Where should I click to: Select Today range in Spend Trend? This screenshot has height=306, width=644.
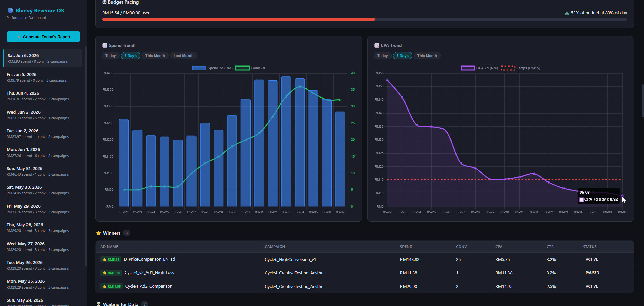pos(110,56)
